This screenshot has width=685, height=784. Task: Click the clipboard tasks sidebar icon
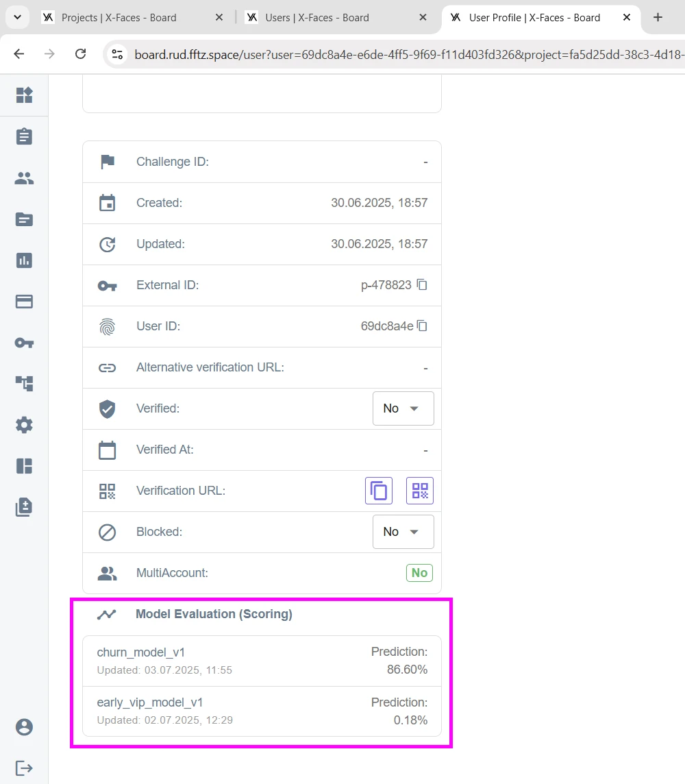click(24, 136)
